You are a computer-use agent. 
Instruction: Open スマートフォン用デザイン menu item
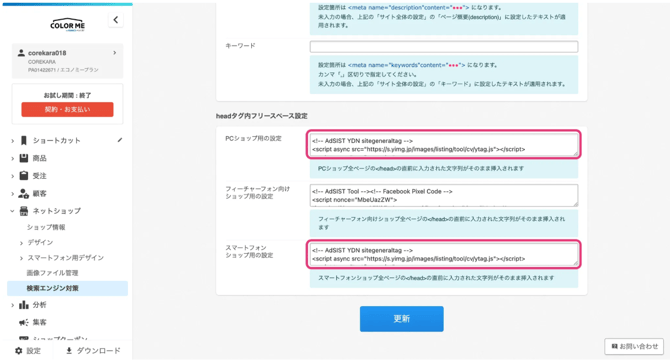click(66, 258)
